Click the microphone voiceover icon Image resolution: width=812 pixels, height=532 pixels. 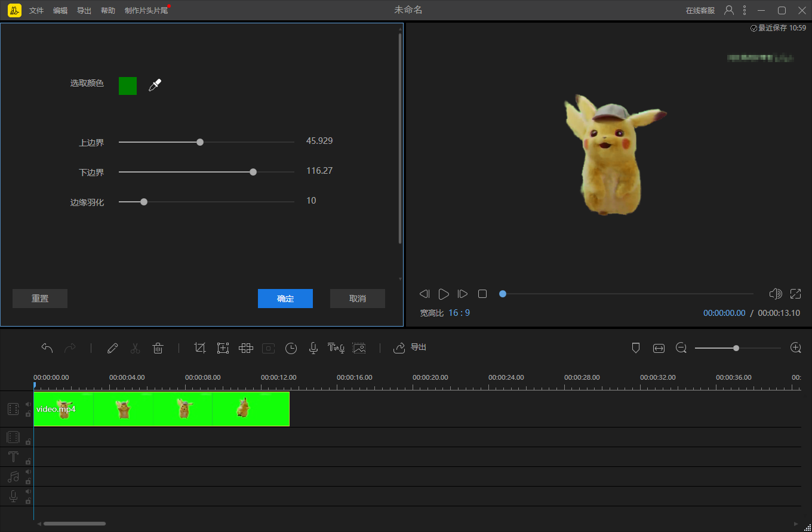coord(313,348)
